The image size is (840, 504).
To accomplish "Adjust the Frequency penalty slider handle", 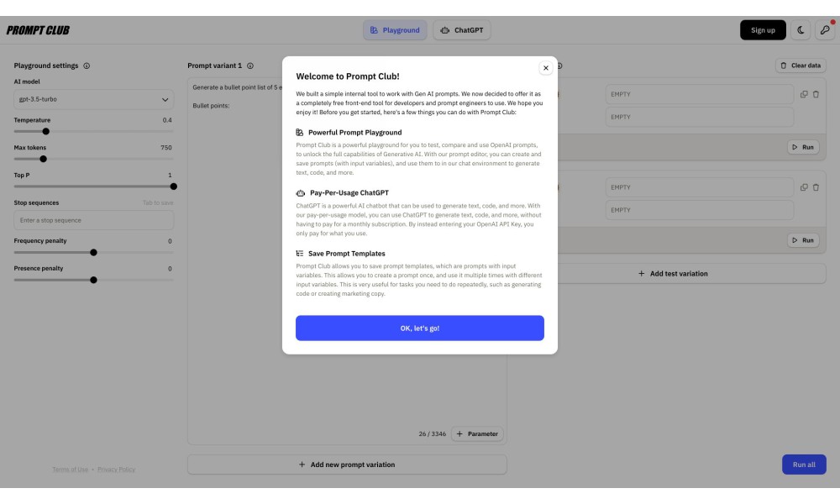I will click(93, 252).
